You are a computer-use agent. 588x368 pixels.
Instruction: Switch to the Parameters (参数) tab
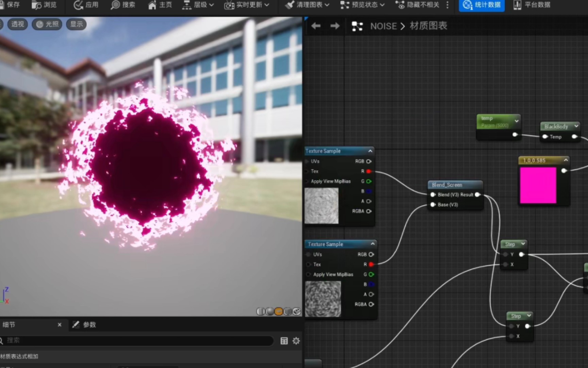(84, 325)
